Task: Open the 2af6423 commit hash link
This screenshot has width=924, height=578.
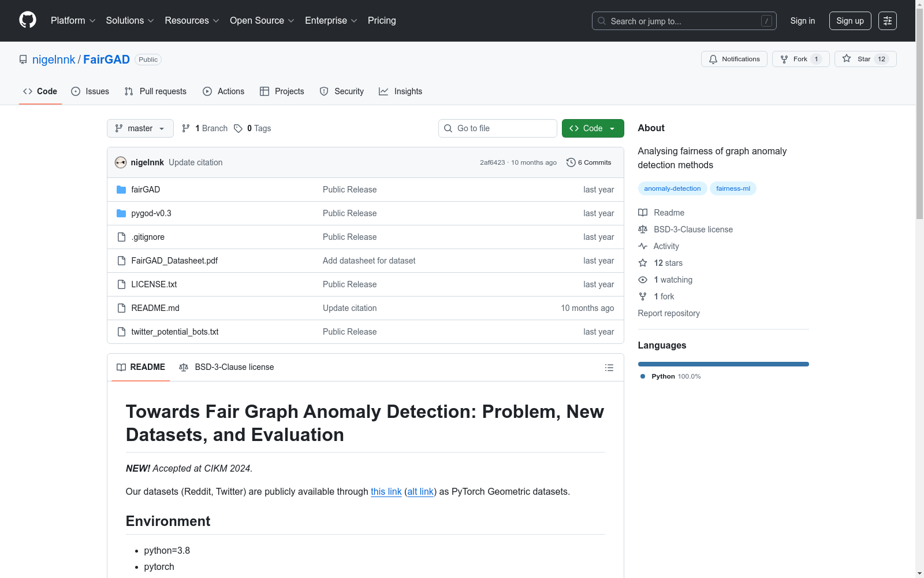Action: [493, 162]
